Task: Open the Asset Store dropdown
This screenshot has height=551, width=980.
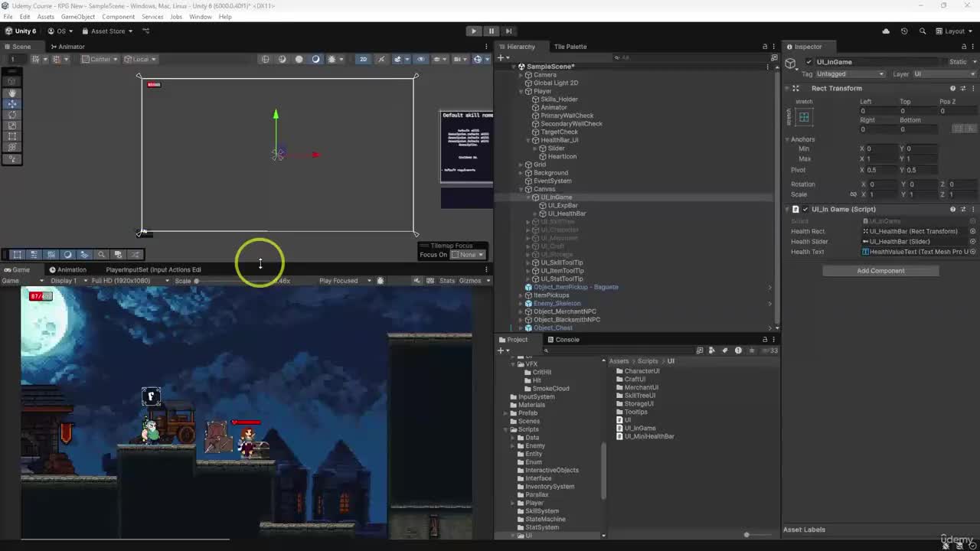Action: click(107, 31)
